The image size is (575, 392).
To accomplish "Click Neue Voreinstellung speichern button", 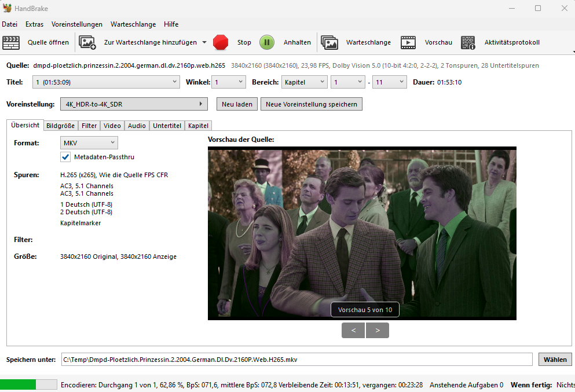I will [x=312, y=104].
